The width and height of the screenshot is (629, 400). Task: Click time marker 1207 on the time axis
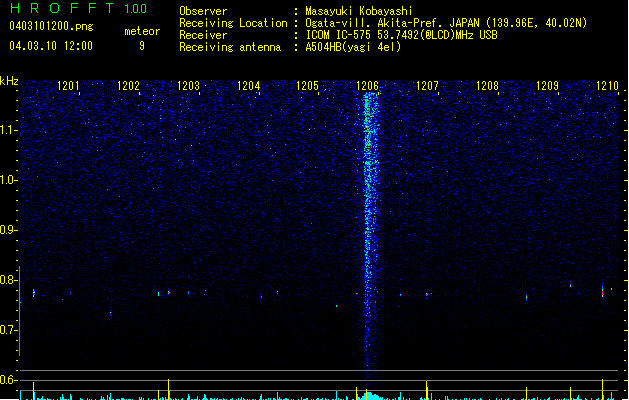tap(427, 86)
